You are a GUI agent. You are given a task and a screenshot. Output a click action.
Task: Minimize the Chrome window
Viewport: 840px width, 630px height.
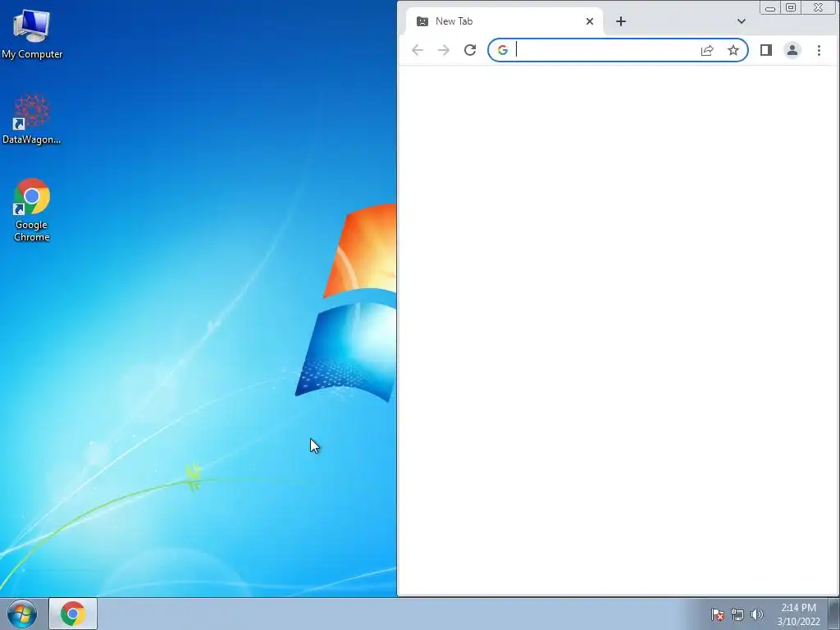click(769, 7)
